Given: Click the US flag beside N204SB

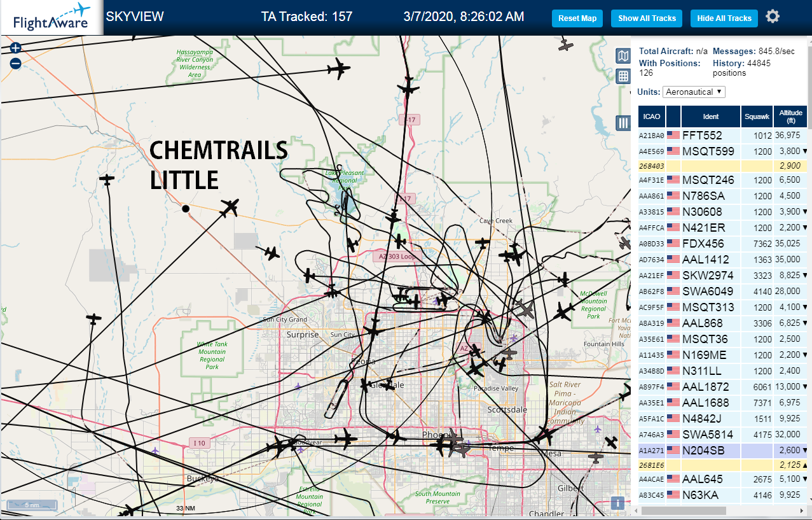Looking at the screenshot, I should 673,450.
